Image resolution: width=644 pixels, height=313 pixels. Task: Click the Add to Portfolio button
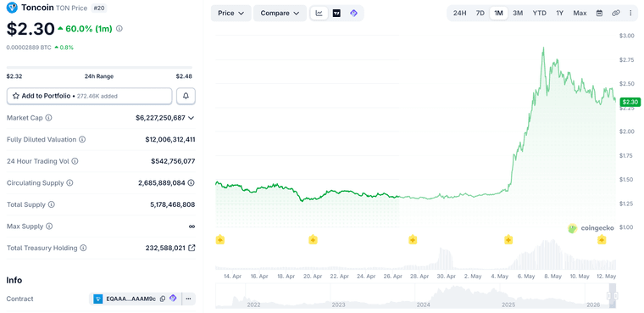click(90, 96)
